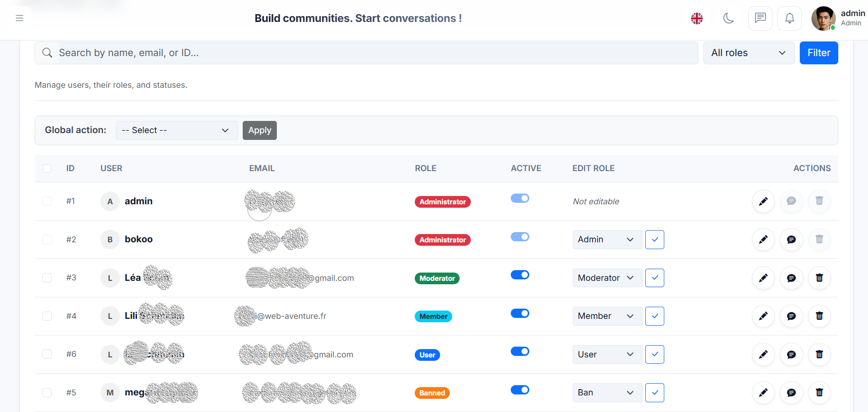The image size is (868, 412).
Task: Open the hamburger sidebar menu
Action: pos(19,18)
